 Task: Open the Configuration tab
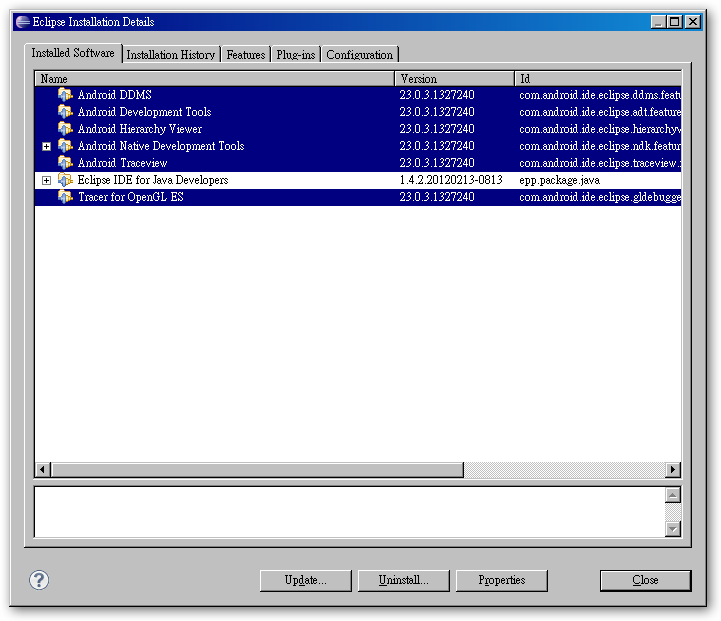pos(360,55)
